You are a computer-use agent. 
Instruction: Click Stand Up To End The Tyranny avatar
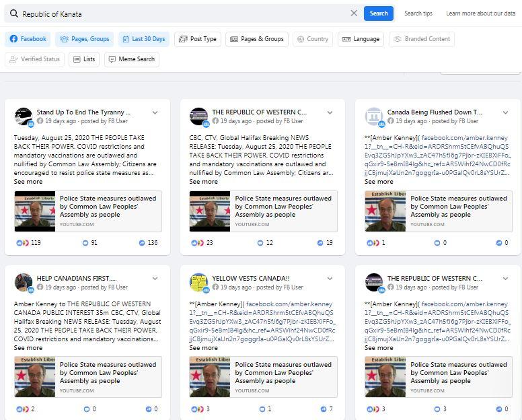(x=24, y=116)
